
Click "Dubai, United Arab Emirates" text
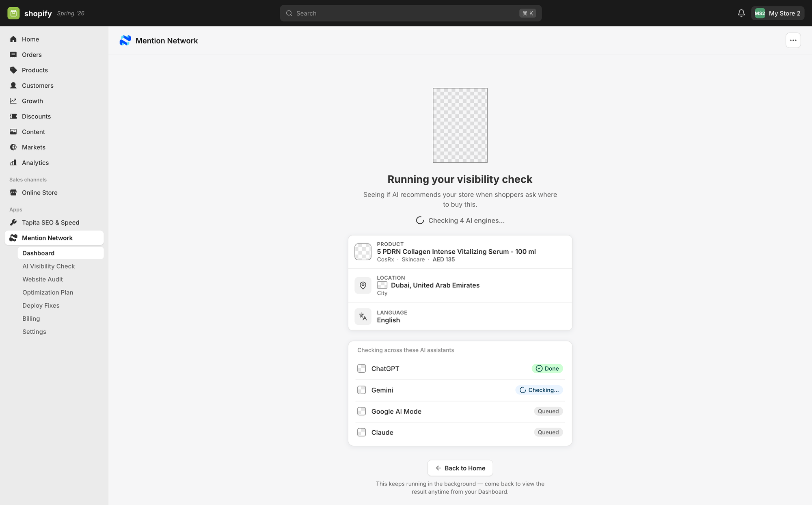pos(435,285)
